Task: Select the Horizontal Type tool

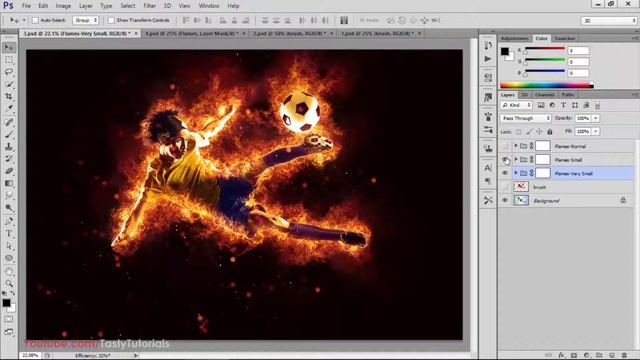Action: pyautogui.click(x=9, y=234)
